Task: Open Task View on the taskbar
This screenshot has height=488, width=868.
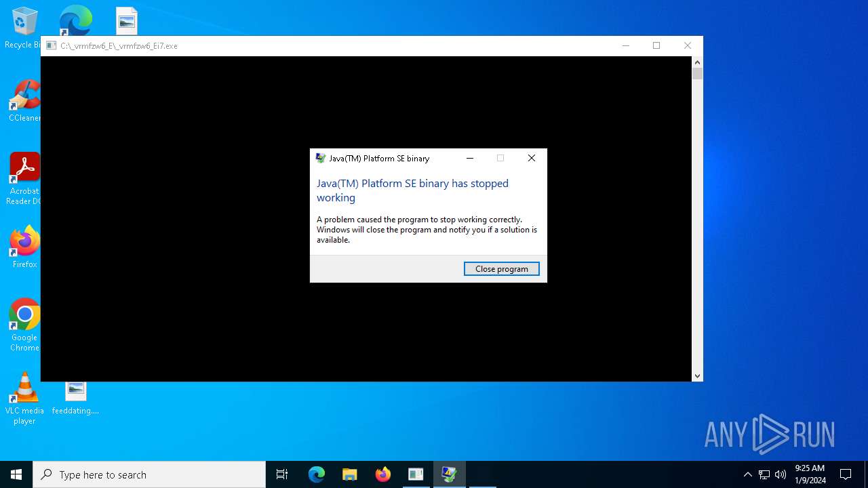Action: tap(282, 474)
